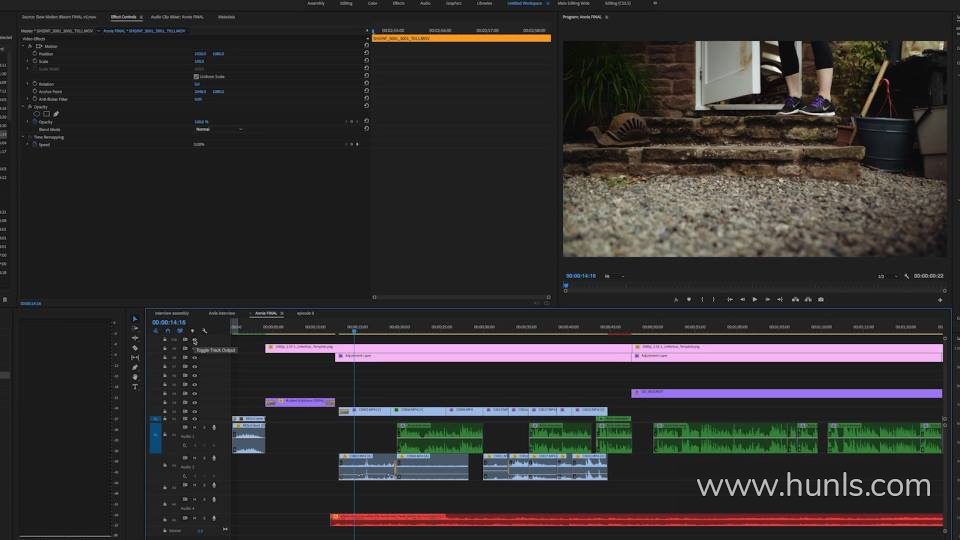Switch to the episode 8 sequence tab
960x540 pixels.
coord(306,313)
